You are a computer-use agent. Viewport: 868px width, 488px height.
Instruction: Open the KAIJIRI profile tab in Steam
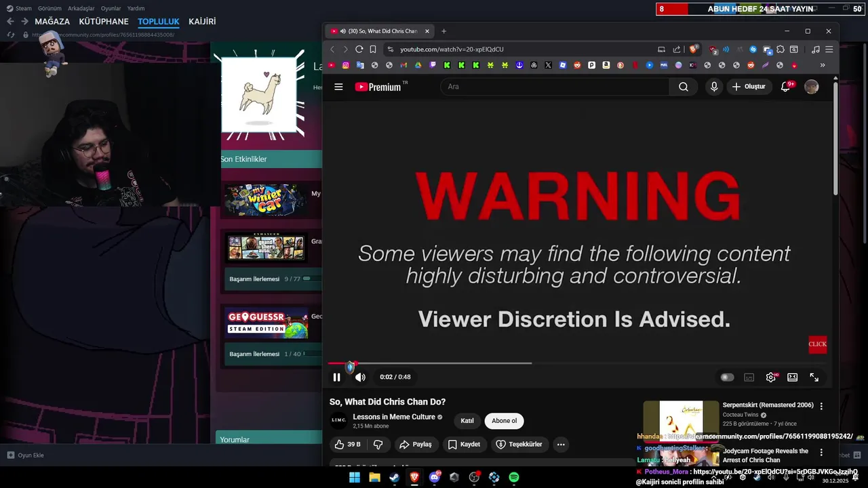(x=202, y=22)
